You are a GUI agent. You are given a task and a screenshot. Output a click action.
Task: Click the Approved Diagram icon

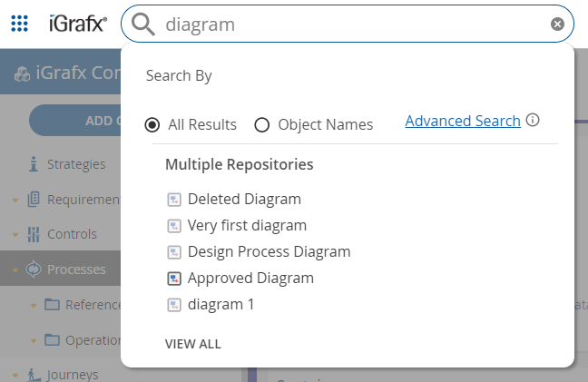point(174,279)
